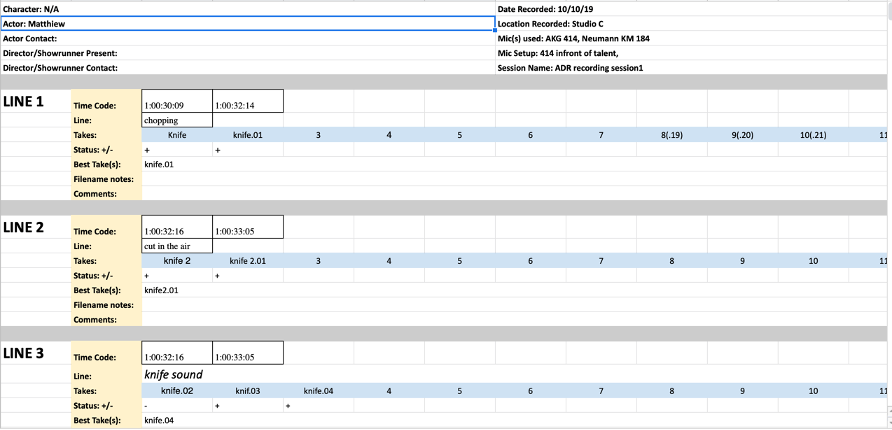
Task: Select the 'Character: N/A' cell
Action: [247, 9]
